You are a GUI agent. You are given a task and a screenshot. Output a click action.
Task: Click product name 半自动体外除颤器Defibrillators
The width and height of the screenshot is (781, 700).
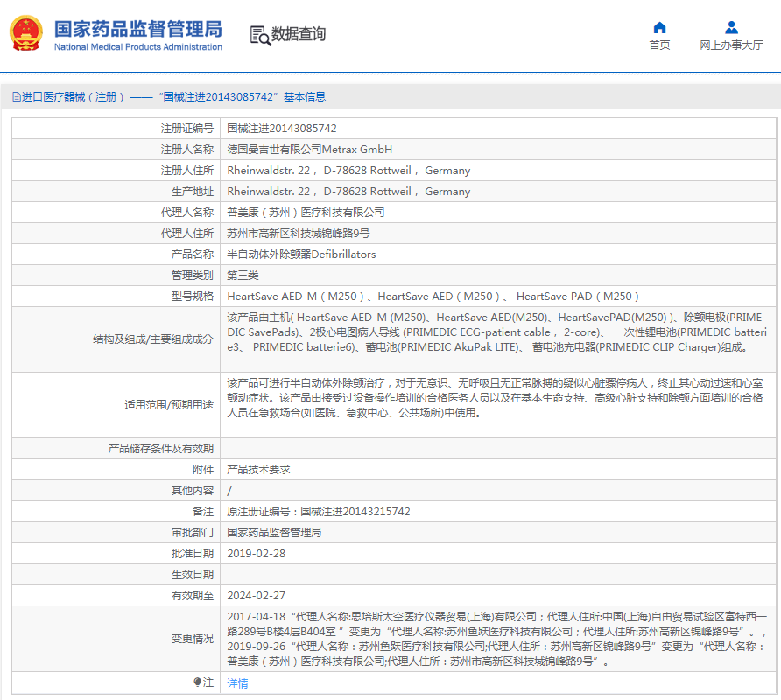click(301, 255)
